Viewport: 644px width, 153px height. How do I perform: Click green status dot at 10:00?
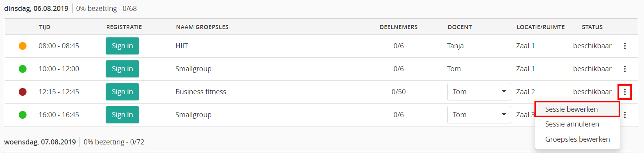pyautogui.click(x=23, y=69)
